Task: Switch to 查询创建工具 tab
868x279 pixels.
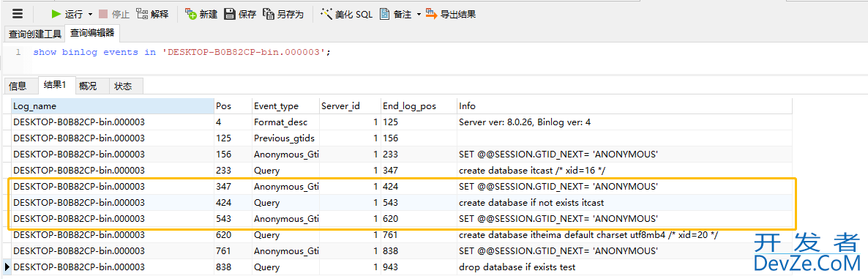Action: pyautogui.click(x=35, y=34)
